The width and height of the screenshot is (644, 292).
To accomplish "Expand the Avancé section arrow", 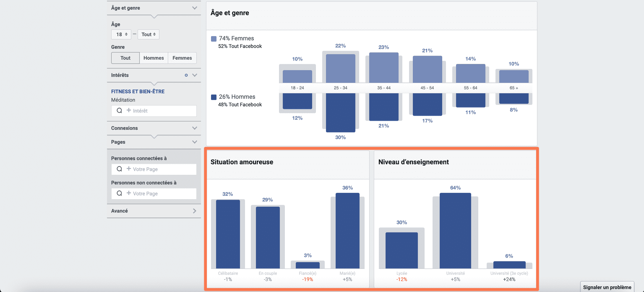I will coord(194,211).
